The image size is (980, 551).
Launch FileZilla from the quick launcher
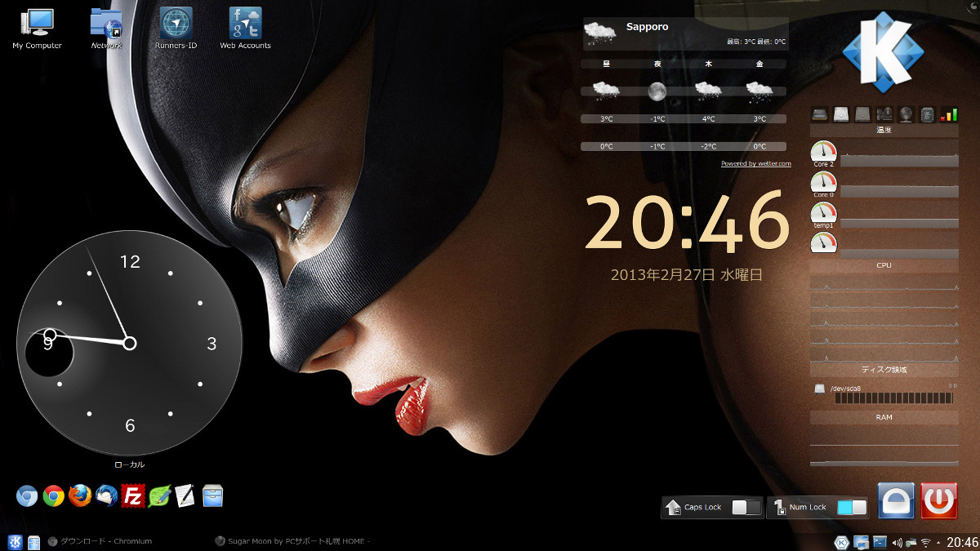[x=133, y=495]
